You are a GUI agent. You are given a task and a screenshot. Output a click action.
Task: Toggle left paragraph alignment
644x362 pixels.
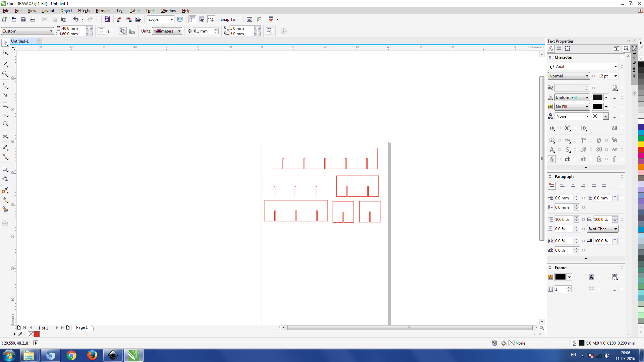pyautogui.click(x=562, y=186)
